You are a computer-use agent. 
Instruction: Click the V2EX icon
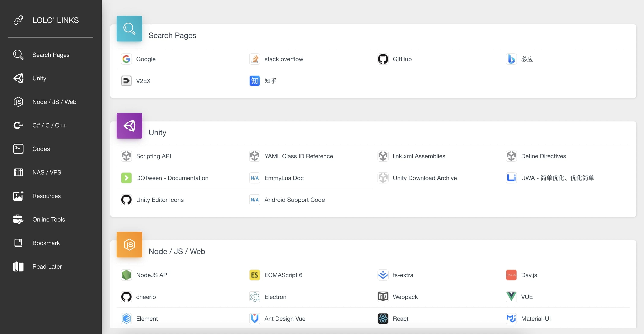126,81
